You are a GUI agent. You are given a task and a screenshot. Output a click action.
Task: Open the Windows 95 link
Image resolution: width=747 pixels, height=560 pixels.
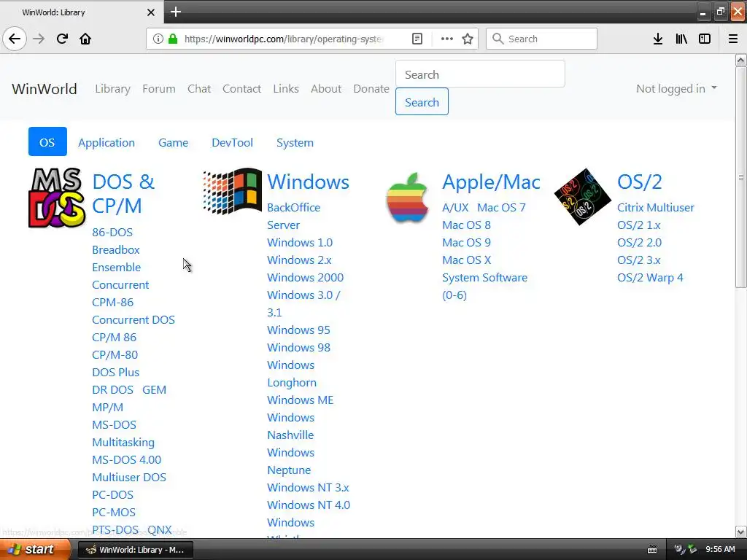click(x=298, y=330)
